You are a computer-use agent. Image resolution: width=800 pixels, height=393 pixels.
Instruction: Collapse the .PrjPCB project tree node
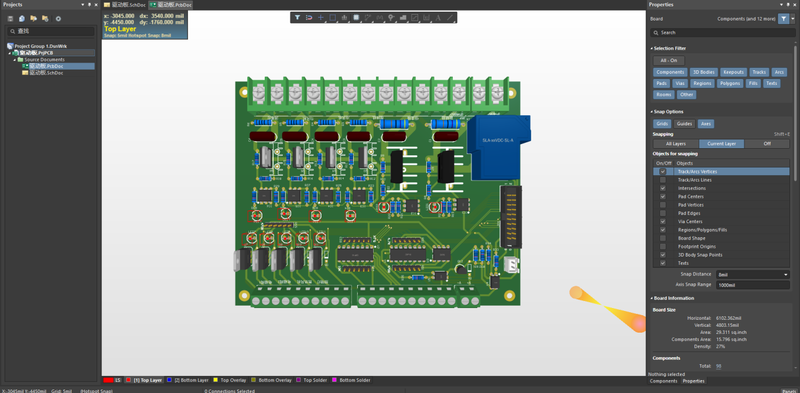pos(9,53)
